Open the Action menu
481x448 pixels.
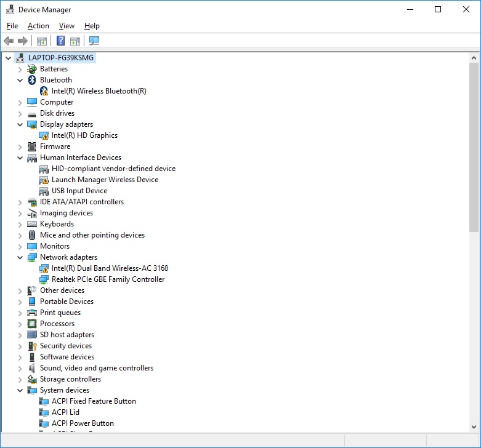tap(38, 26)
